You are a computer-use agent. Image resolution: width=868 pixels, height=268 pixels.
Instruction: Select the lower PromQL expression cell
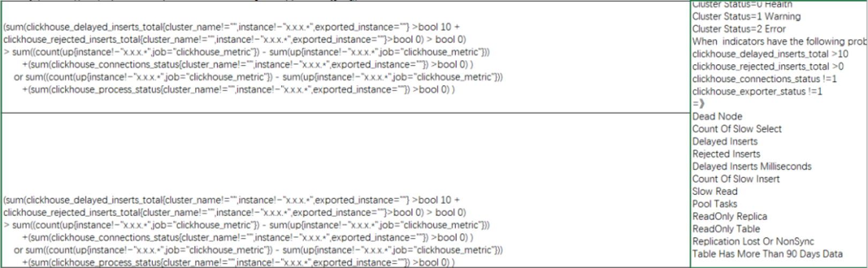coord(346,190)
